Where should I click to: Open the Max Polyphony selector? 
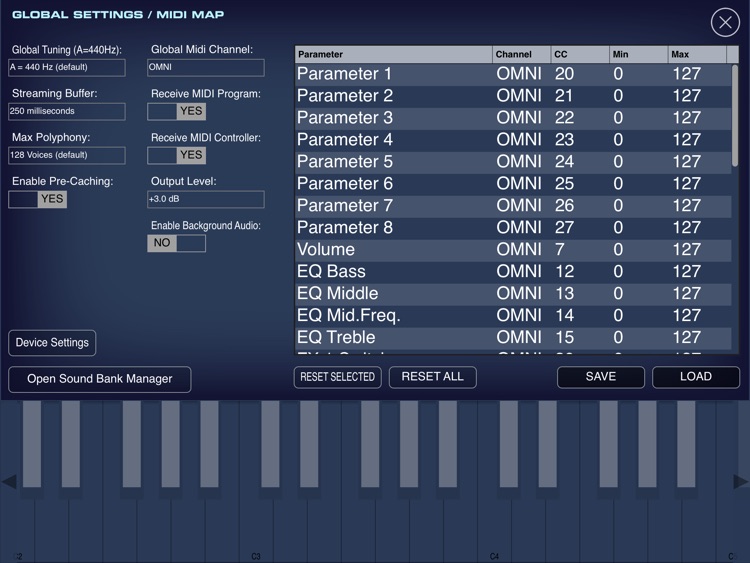click(67, 155)
